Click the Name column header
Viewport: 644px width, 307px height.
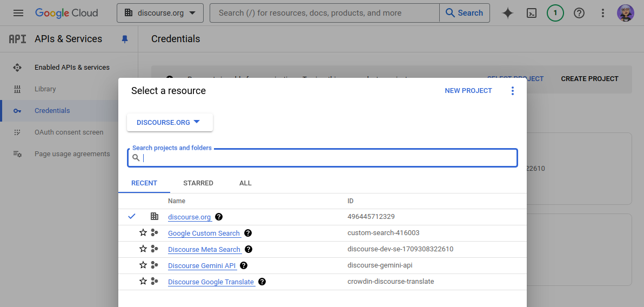coord(177,201)
